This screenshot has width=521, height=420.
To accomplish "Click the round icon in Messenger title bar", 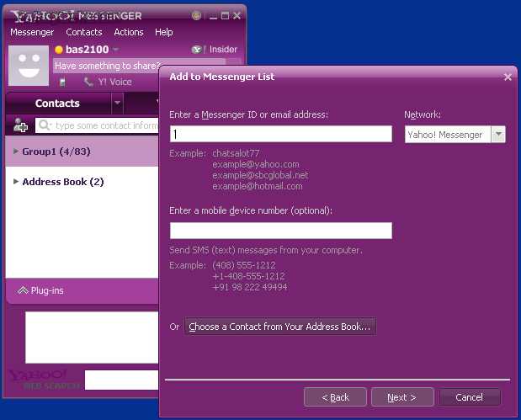I will click(196, 15).
